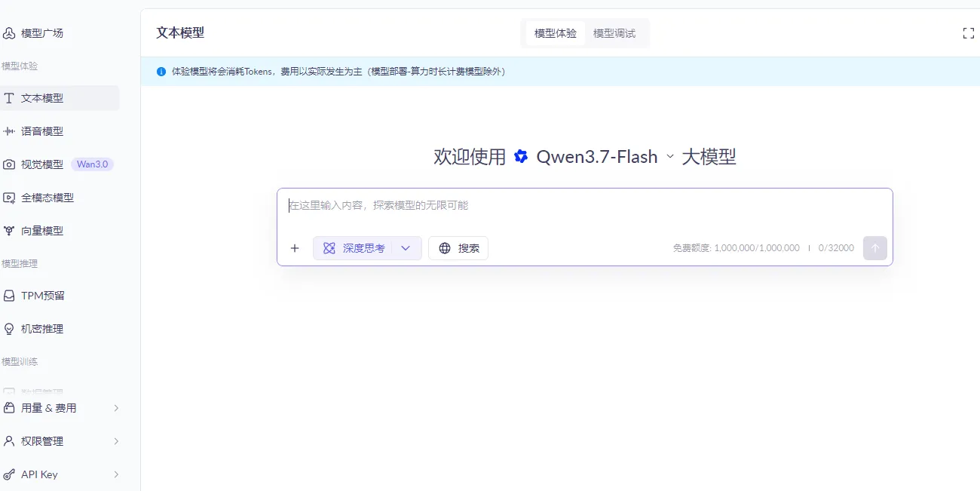Click the Wan3.0 badge

(x=92, y=164)
